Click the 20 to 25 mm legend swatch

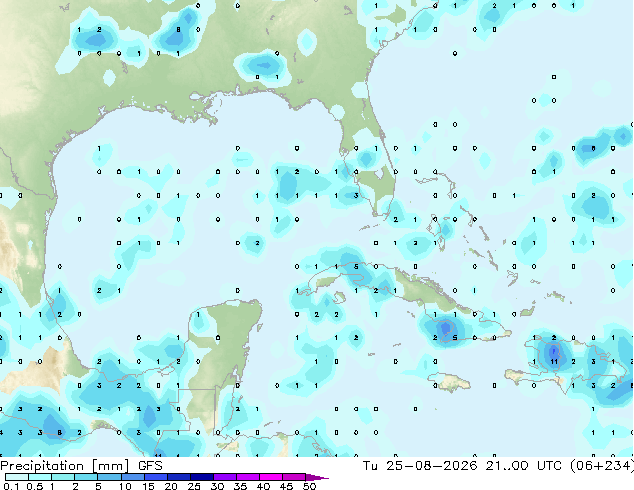click(178, 477)
